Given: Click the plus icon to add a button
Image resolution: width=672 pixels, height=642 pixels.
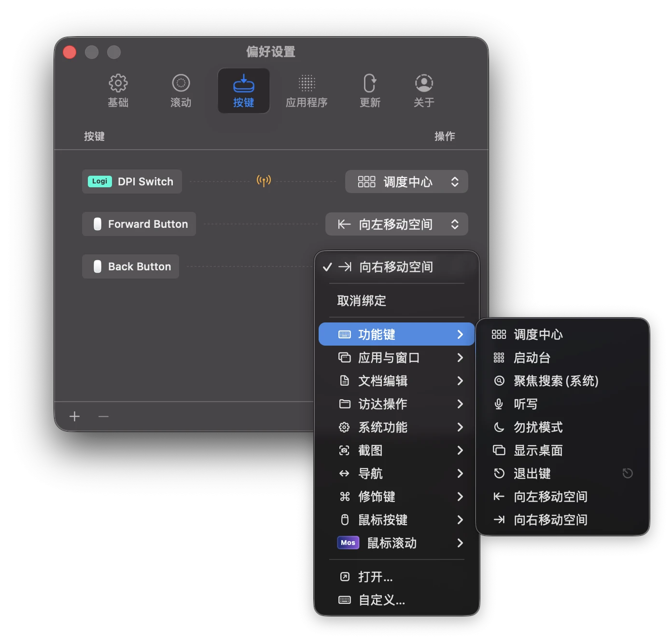Looking at the screenshot, I should (x=75, y=416).
